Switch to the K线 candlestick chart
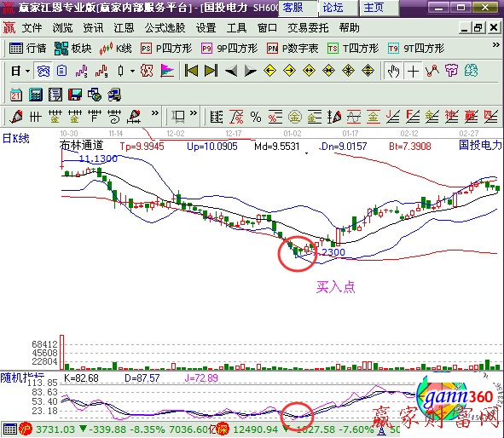 coord(115,49)
